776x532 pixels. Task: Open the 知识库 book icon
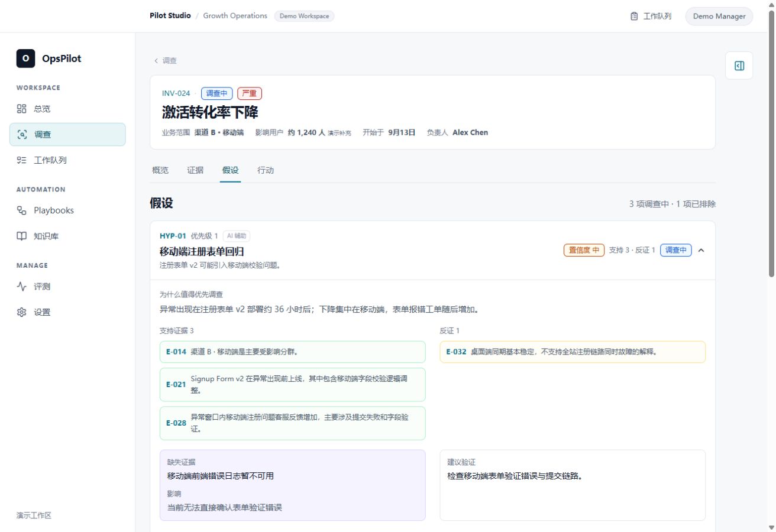[x=22, y=236]
